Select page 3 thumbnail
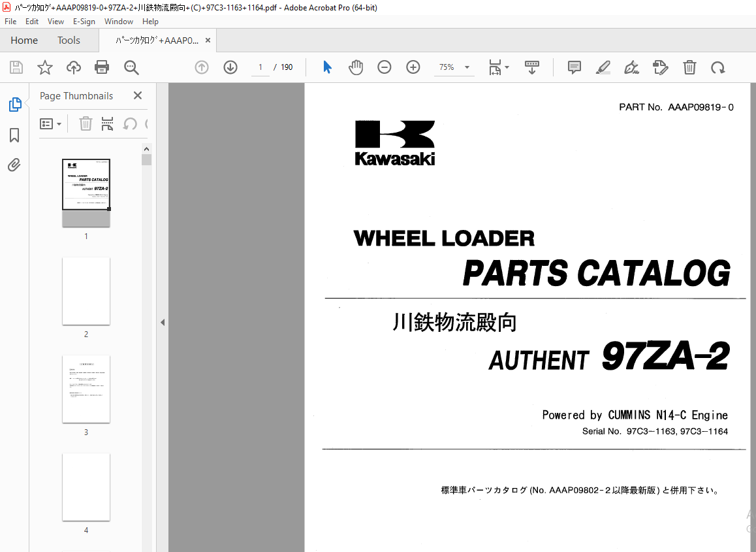756x552 pixels. click(x=86, y=389)
